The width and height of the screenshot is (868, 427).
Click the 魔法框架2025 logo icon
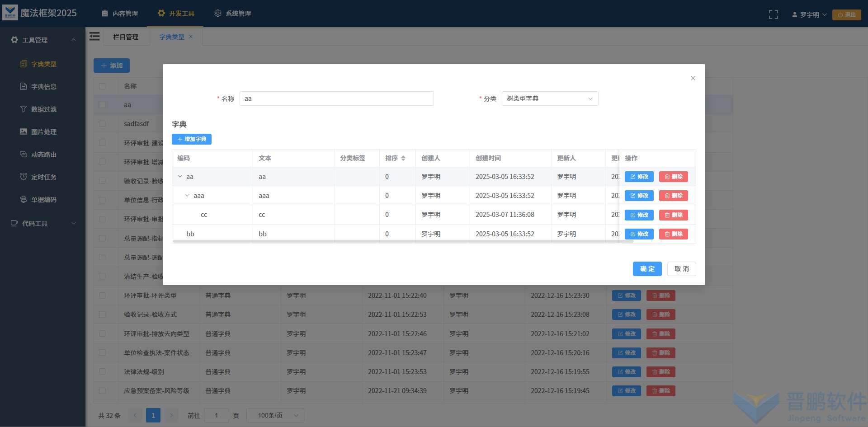(x=10, y=13)
